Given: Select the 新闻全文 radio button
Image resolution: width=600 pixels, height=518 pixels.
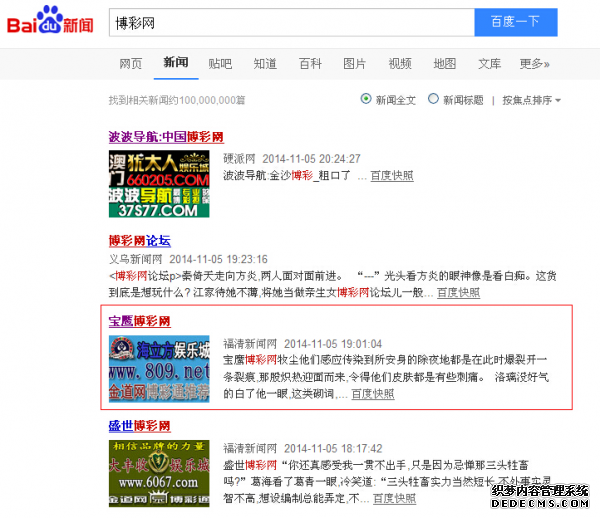Looking at the screenshot, I should coord(366,99).
